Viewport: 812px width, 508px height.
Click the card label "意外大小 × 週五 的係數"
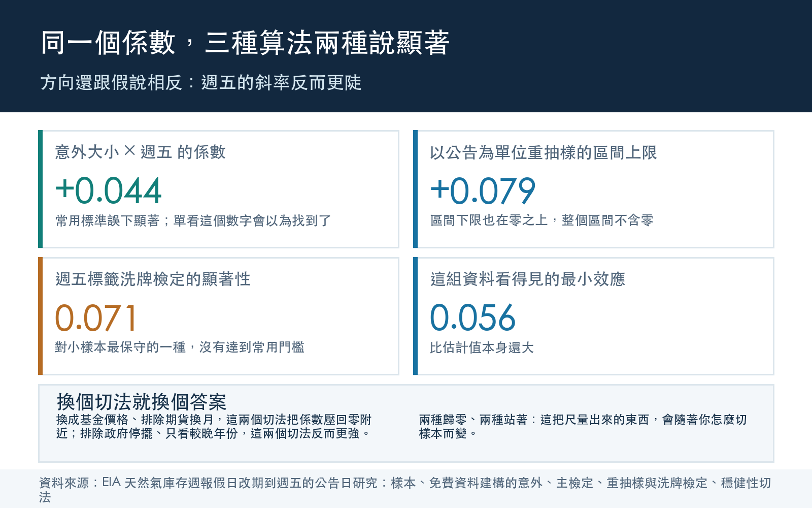[x=140, y=152]
